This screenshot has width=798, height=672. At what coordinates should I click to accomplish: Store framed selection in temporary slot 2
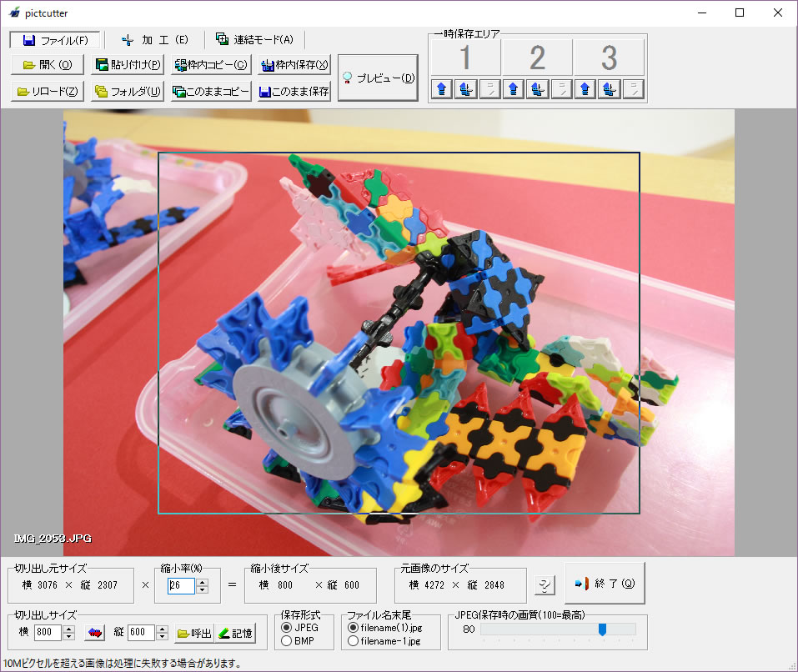pyautogui.click(x=537, y=89)
